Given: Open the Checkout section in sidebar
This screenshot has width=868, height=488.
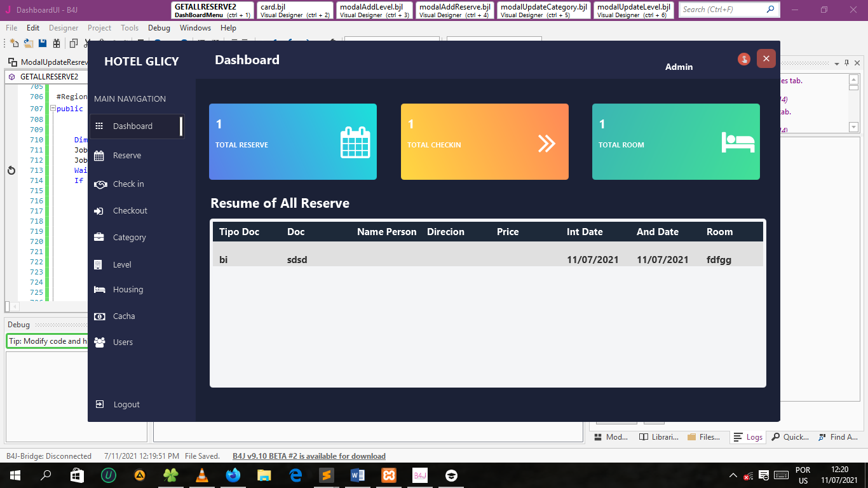Looking at the screenshot, I should point(130,211).
